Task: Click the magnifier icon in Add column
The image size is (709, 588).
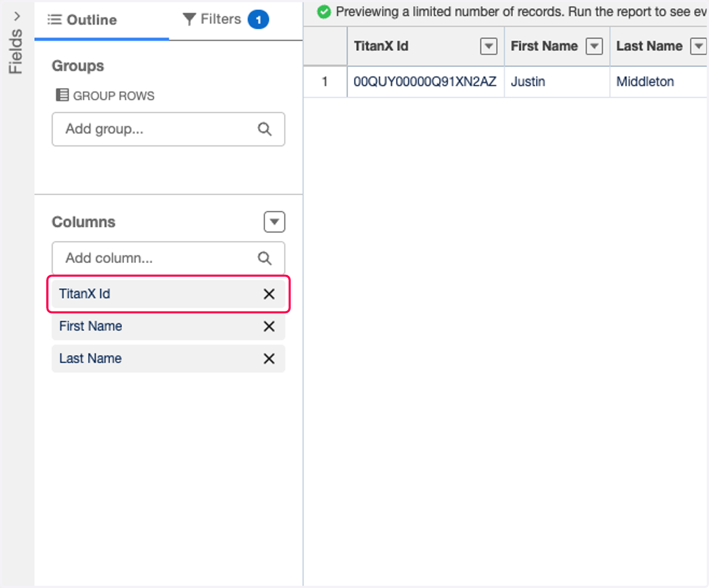Action: pyautogui.click(x=265, y=258)
